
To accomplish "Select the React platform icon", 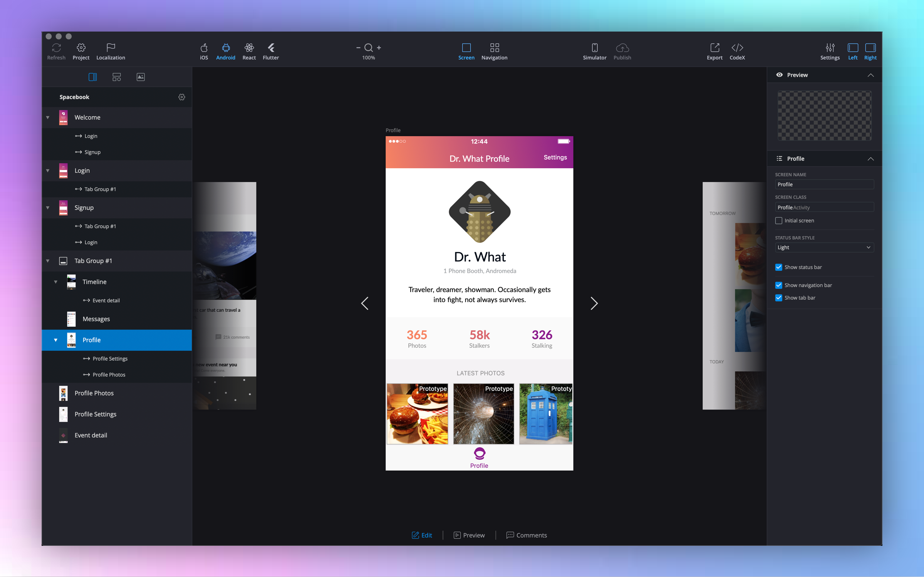I will coord(249,48).
